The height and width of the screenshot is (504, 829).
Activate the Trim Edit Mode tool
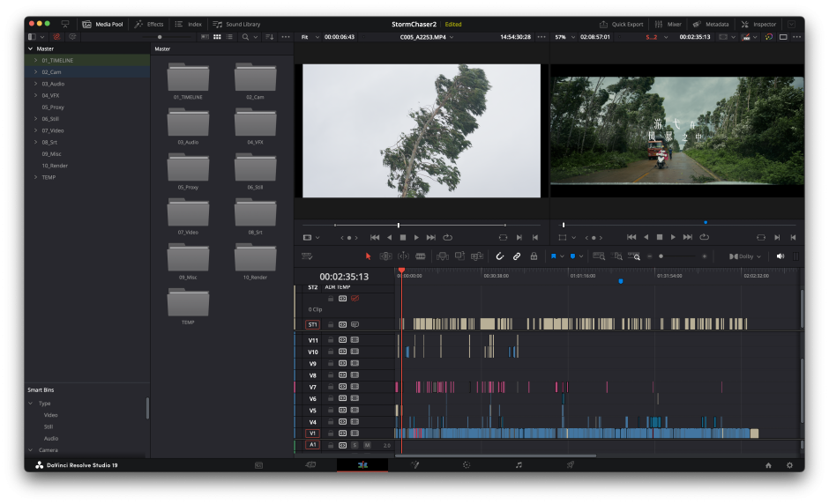[x=386, y=256]
